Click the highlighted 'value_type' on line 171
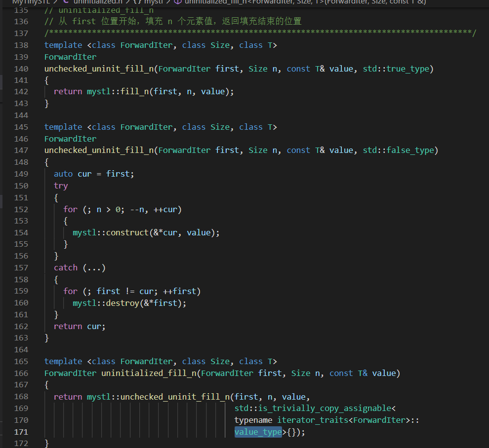 click(258, 432)
